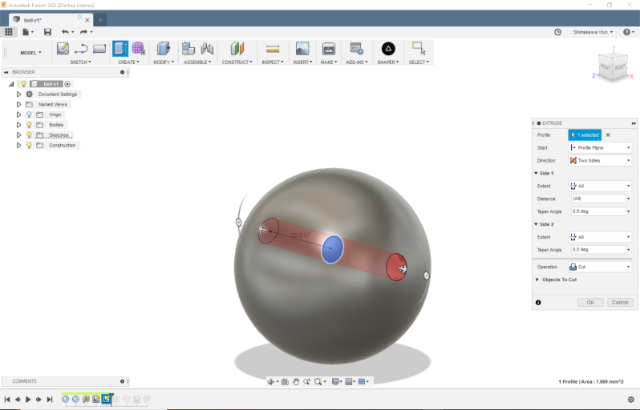Screen dimensions: 640x410
Task: Play the timeline
Action: 28,399
